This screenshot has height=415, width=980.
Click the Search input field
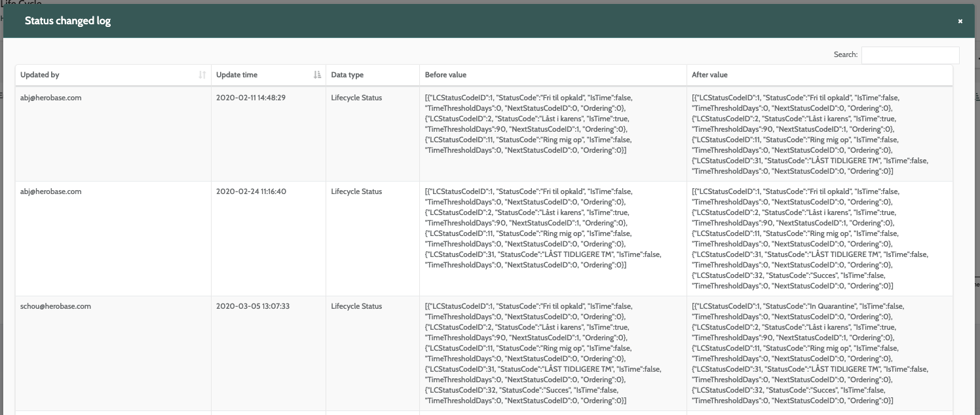click(x=911, y=55)
